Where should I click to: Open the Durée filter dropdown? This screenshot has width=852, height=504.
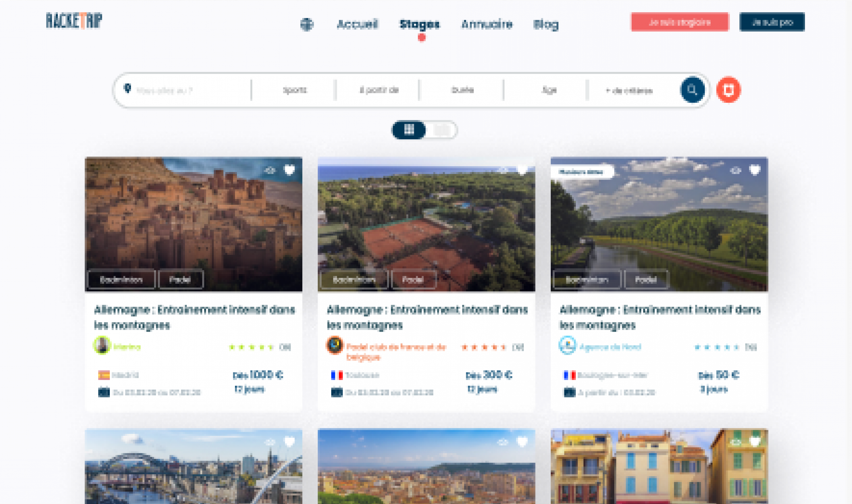click(x=462, y=90)
